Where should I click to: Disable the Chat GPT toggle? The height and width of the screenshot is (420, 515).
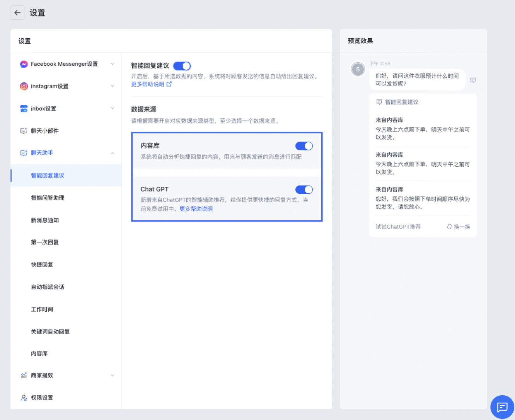304,190
